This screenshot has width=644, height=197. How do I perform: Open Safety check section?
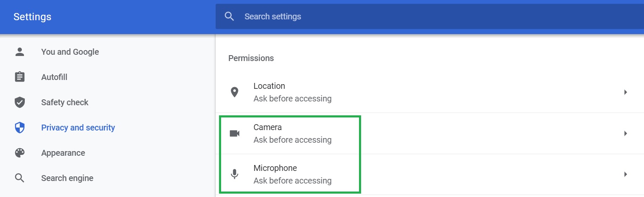coord(65,102)
